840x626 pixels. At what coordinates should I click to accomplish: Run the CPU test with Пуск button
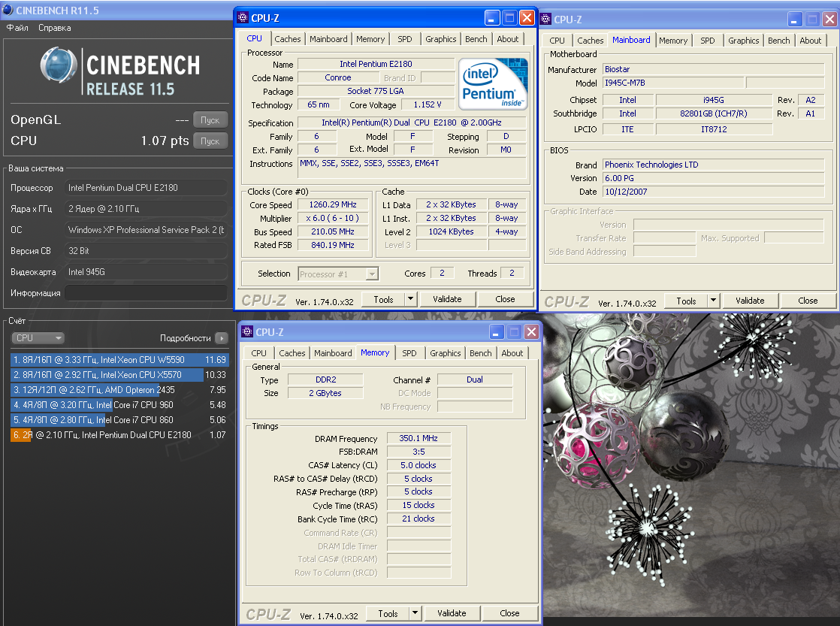point(210,141)
